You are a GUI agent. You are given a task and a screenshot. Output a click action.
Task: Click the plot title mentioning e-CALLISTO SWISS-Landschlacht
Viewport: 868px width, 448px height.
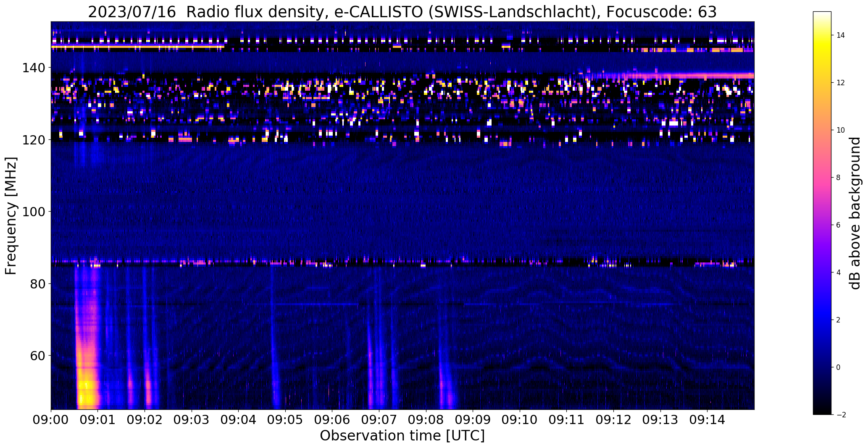(402, 12)
